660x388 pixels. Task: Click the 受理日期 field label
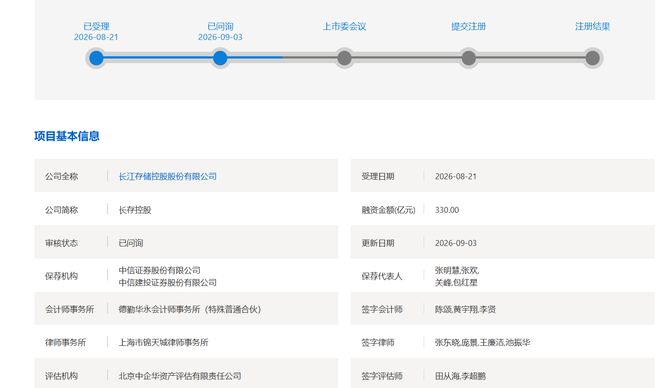[378, 176]
